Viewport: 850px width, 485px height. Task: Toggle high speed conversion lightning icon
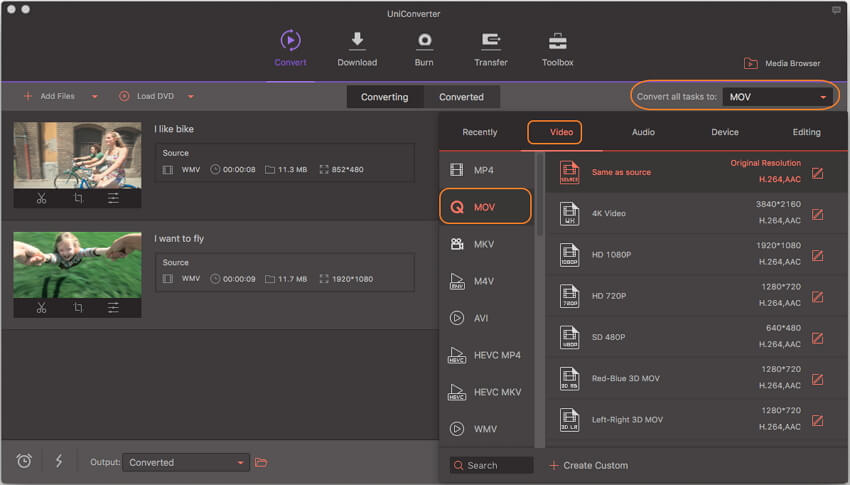[59, 461]
